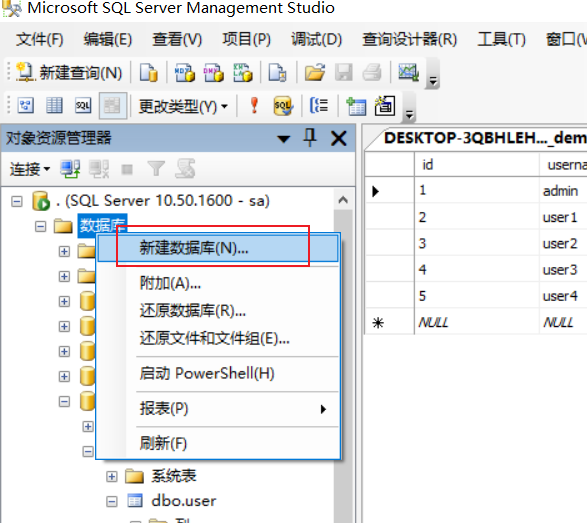Image resolution: width=587 pixels, height=523 pixels.
Task: Launch 启动 PowerShell(H) from context menu
Action: (x=218, y=373)
